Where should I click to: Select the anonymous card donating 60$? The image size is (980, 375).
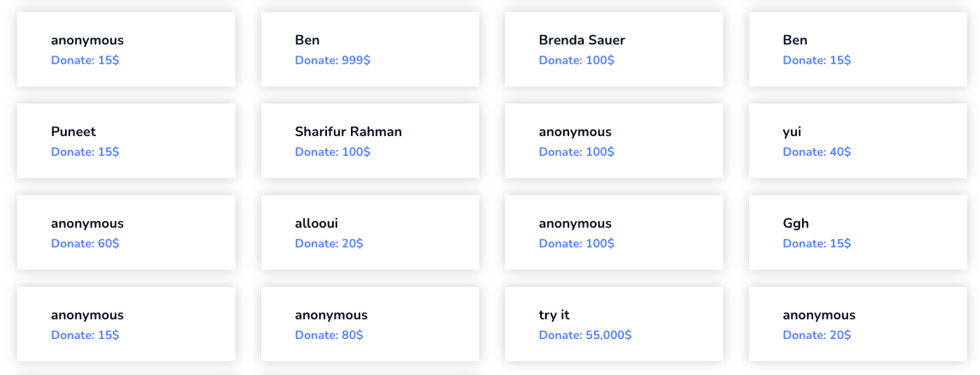[126, 233]
